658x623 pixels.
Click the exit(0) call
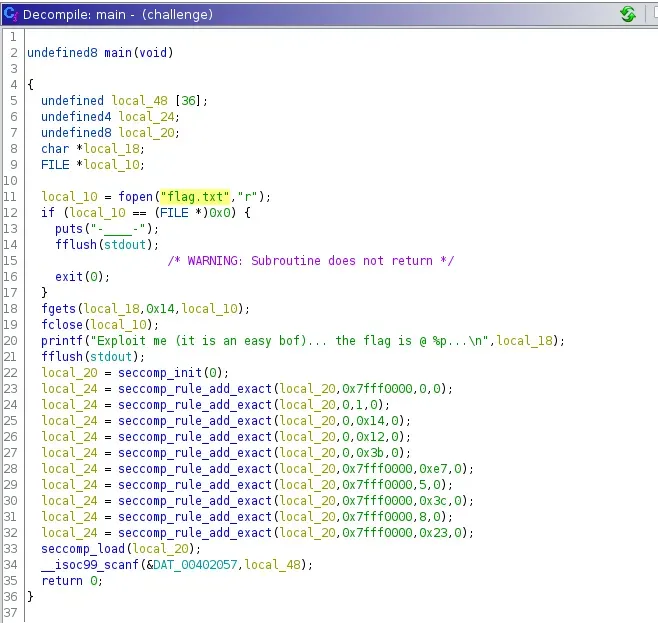click(x=69, y=276)
